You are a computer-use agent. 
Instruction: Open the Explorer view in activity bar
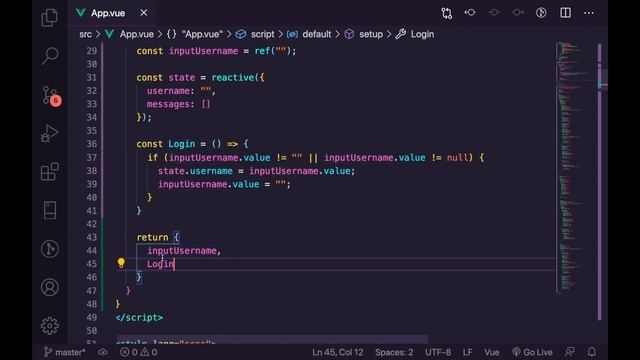tap(50, 18)
